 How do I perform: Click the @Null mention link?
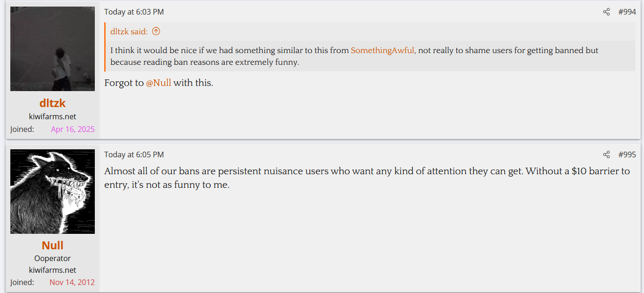[x=159, y=83]
